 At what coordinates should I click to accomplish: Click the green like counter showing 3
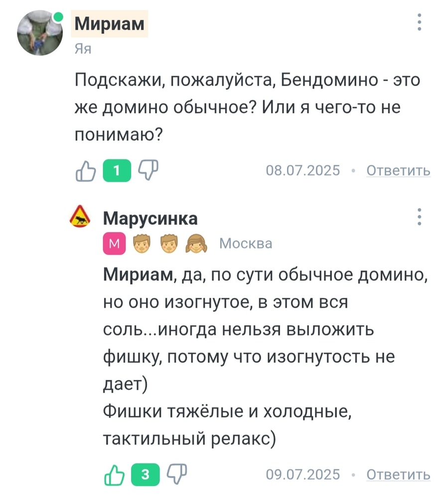point(145,474)
